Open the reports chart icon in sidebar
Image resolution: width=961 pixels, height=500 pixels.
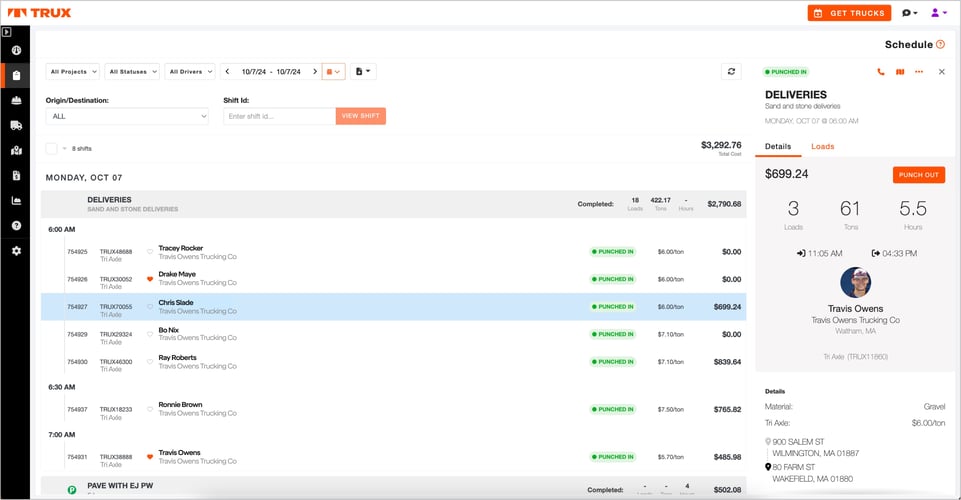(x=17, y=201)
